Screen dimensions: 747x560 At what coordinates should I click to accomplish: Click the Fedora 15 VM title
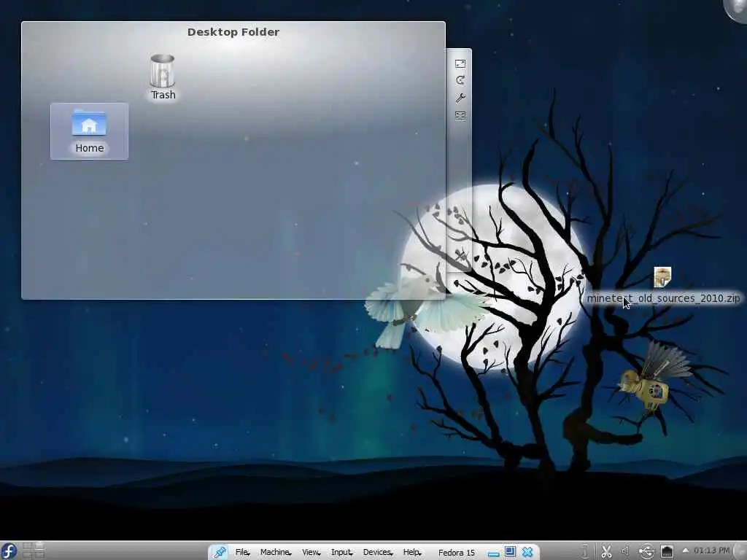click(457, 553)
